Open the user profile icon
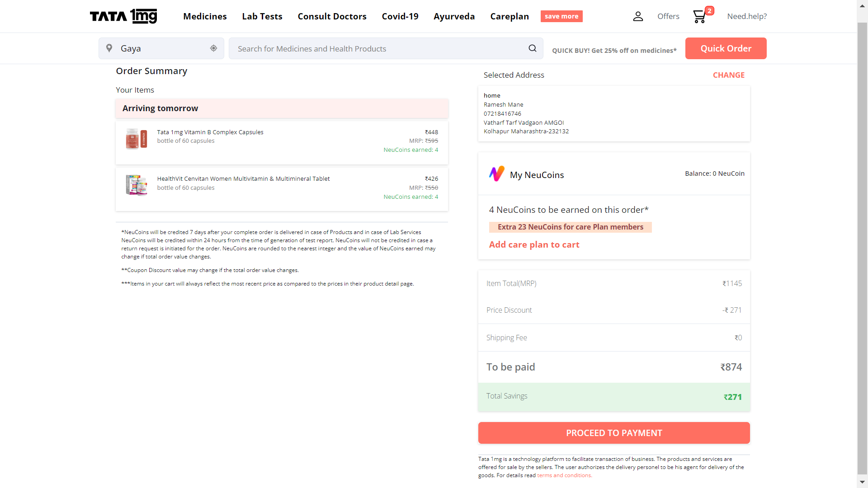The width and height of the screenshot is (868, 488). [637, 16]
